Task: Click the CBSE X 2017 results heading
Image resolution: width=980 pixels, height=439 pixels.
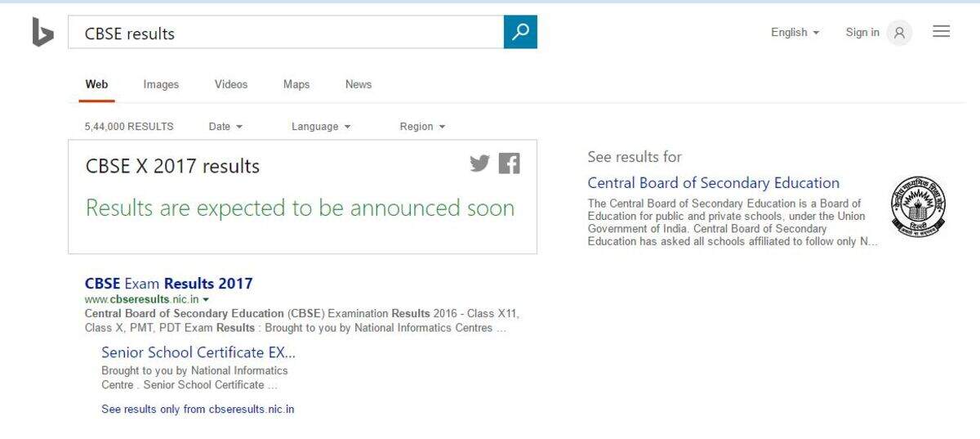Action: (172, 166)
